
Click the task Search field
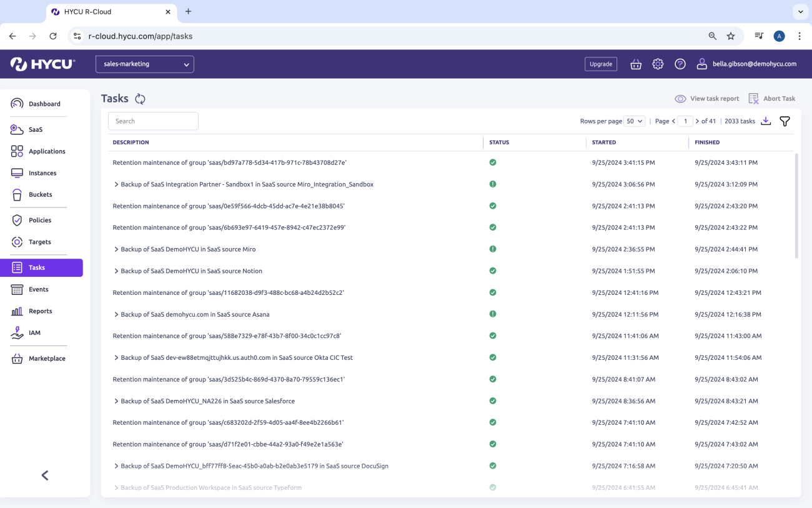tap(153, 121)
